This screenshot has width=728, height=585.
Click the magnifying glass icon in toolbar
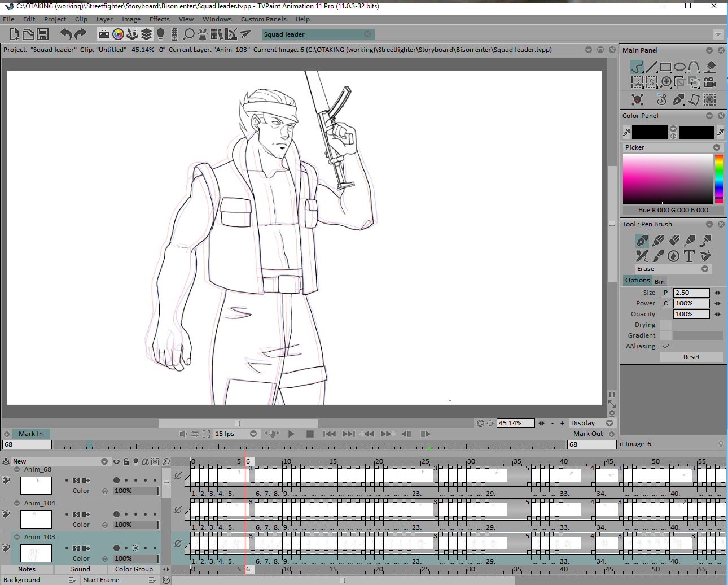[189, 34]
